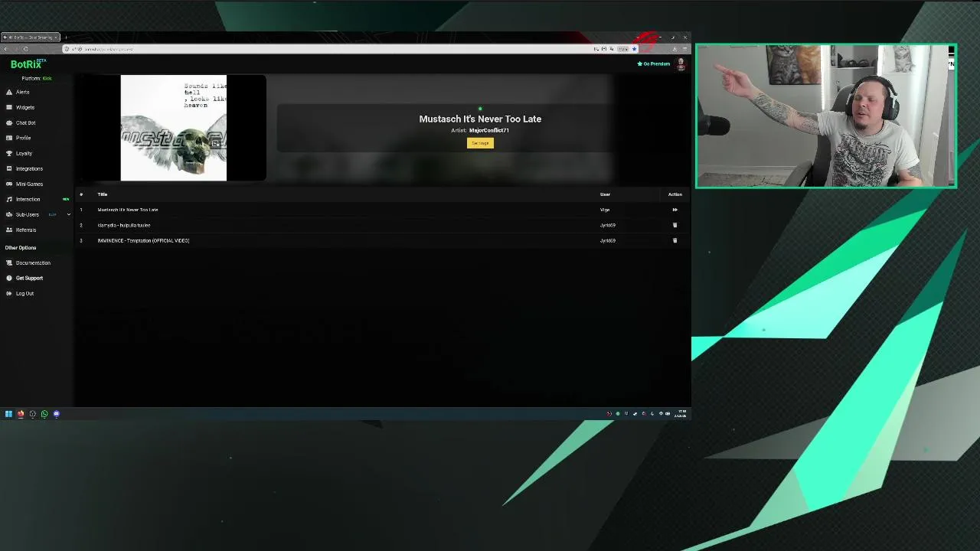Open the Interaction music section
The image size is (980, 551).
28,199
